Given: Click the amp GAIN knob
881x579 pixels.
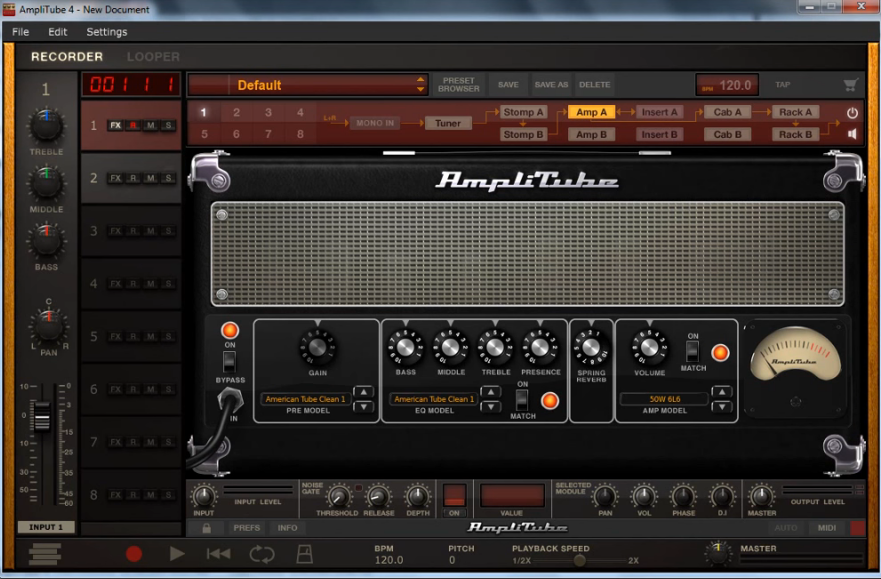Looking at the screenshot, I should pyautogui.click(x=317, y=347).
